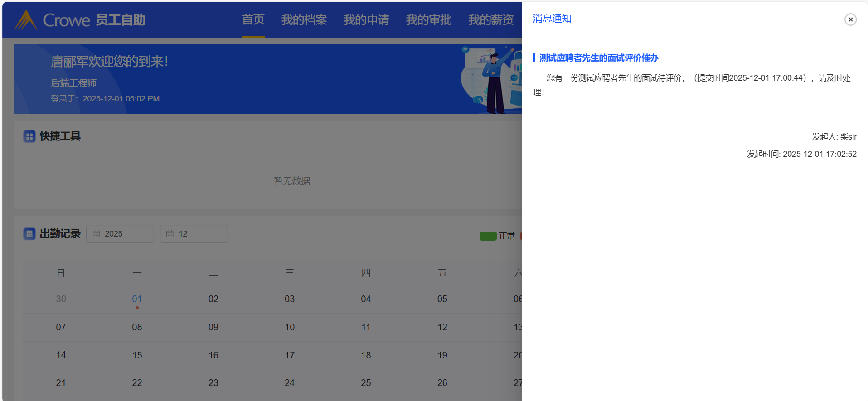The image size is (868, 401).
Task: Open the year picker showing 2025
Action: tap(120, 234)
